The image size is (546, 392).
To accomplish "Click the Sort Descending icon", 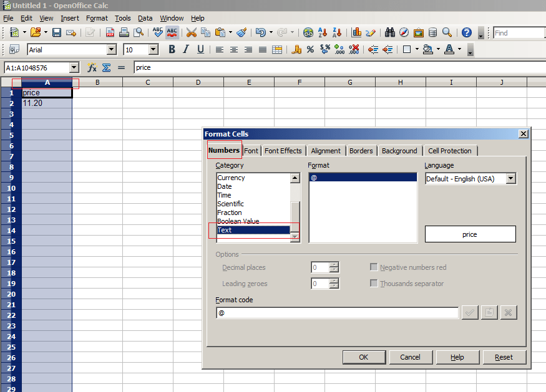I will tap(337, 32).
